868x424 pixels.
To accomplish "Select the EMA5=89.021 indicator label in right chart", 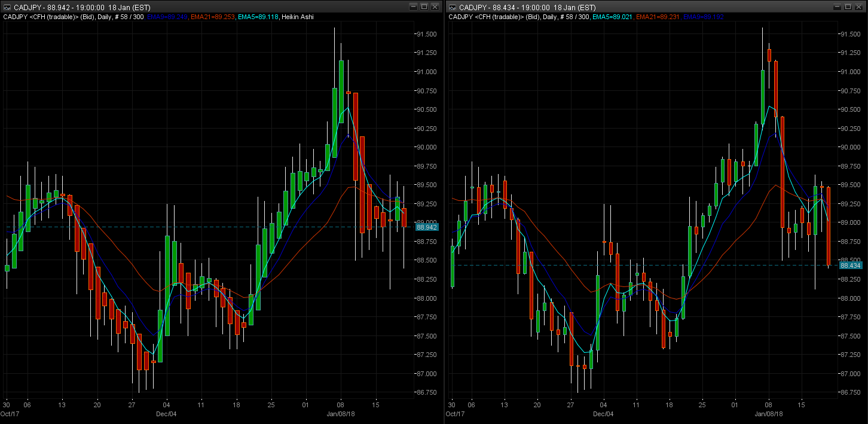I will point(613,17).
